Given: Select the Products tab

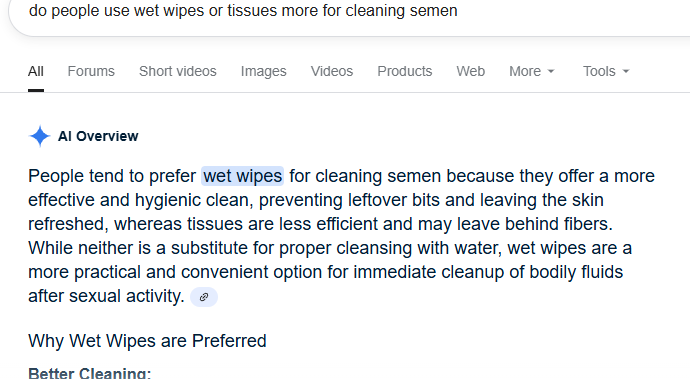Looking at the screenshot, I should pyautogui.click(x=405, y=71).
